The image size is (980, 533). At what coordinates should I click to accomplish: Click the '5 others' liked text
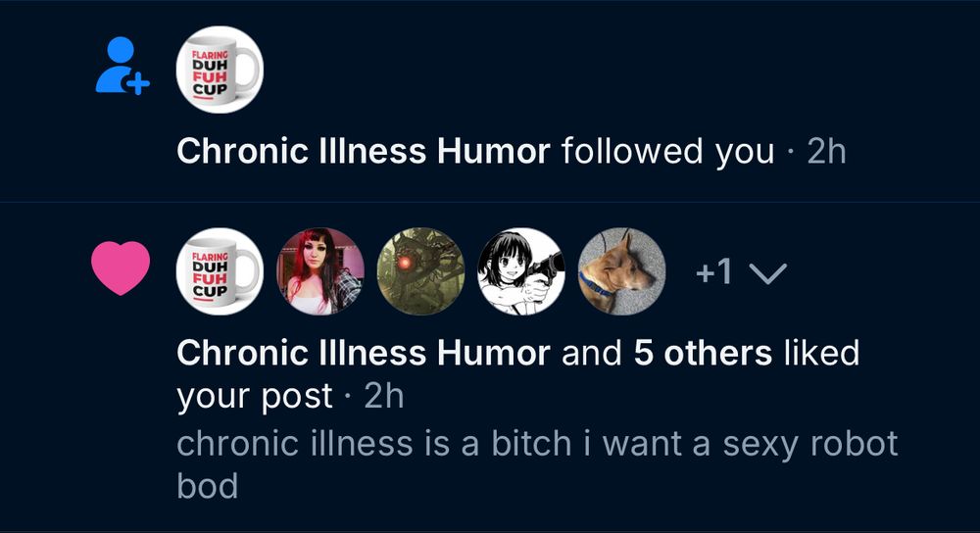point(703,353)
